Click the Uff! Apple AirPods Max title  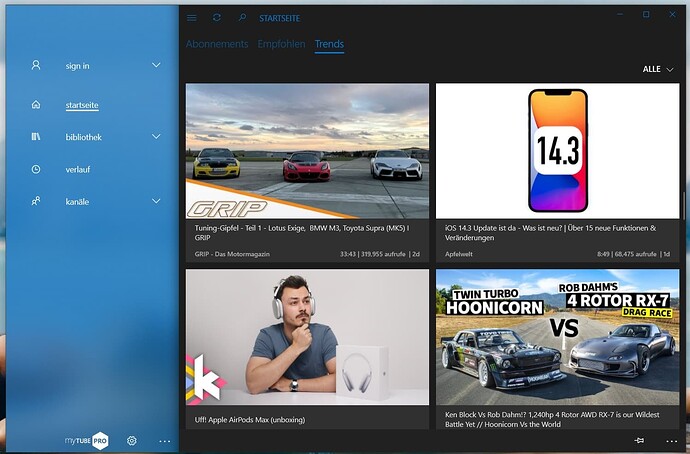(250, 420)
